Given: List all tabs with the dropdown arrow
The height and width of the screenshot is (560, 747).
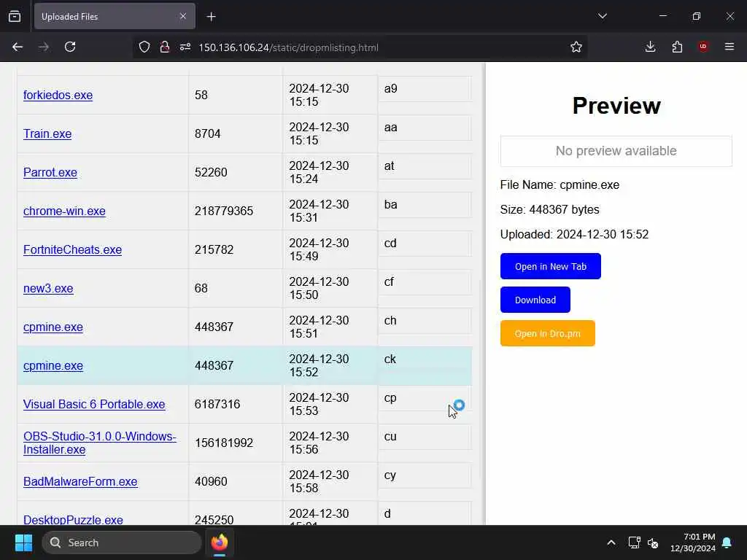Looking at the screenshot, I should pyautogui.click(x=602, y=16).
